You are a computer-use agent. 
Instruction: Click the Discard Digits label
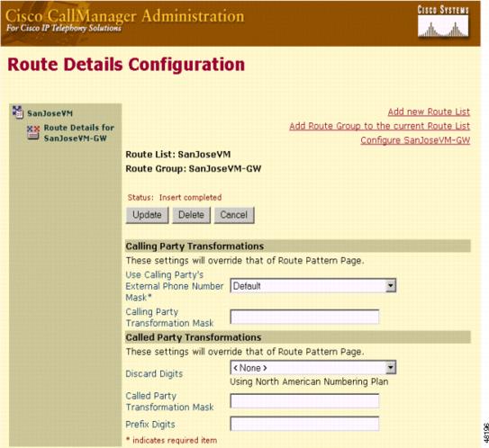pyautogui.click(x=154, y=374)
